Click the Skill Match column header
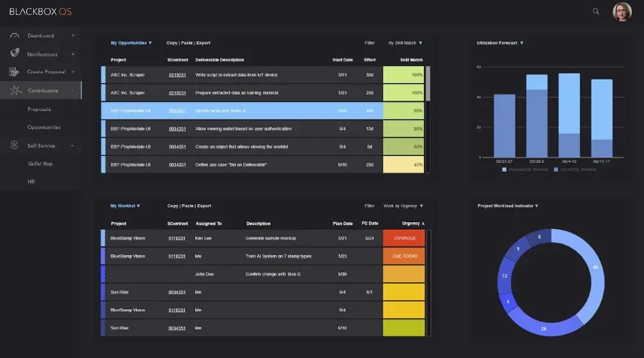The width and height of the screenshot is (644, 358). [x=411, y=60]
